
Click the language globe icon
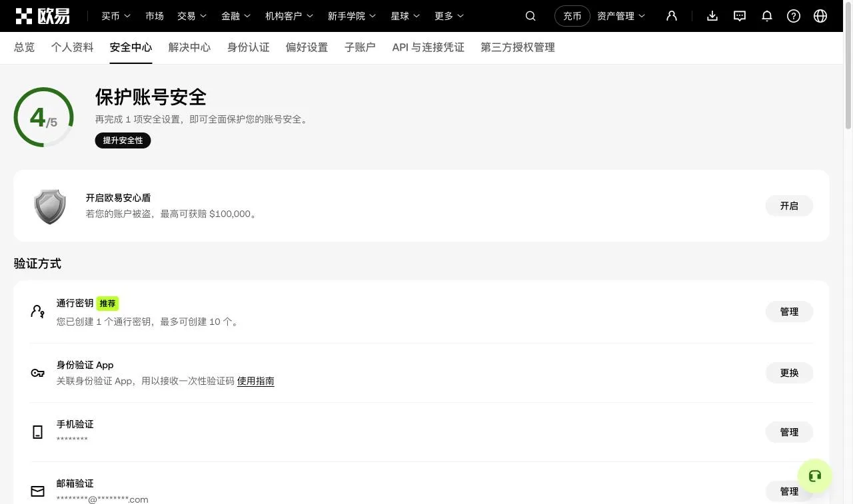pos(820,16)
